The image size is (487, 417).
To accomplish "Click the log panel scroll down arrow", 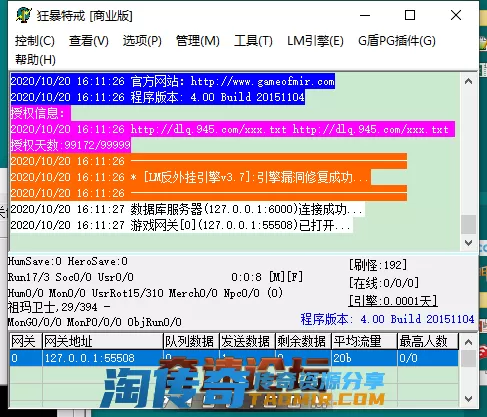I will click(x=468, y=242).
